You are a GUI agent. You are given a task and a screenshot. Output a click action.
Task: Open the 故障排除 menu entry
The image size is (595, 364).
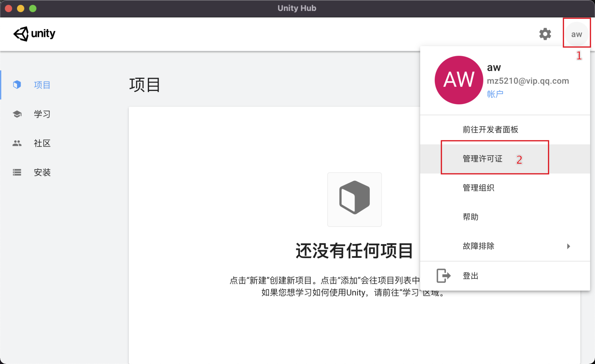click(505, 246)
